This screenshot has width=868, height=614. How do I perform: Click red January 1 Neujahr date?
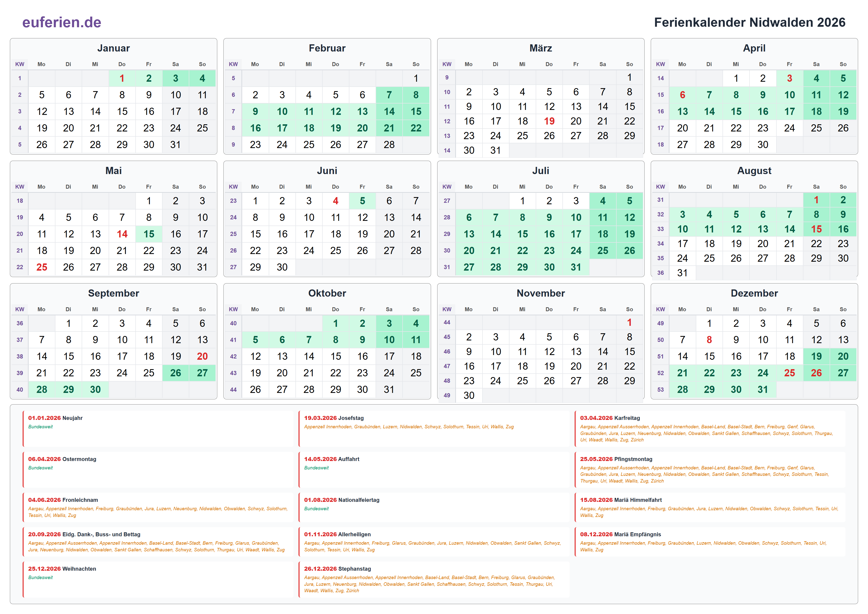pos(122,78)
